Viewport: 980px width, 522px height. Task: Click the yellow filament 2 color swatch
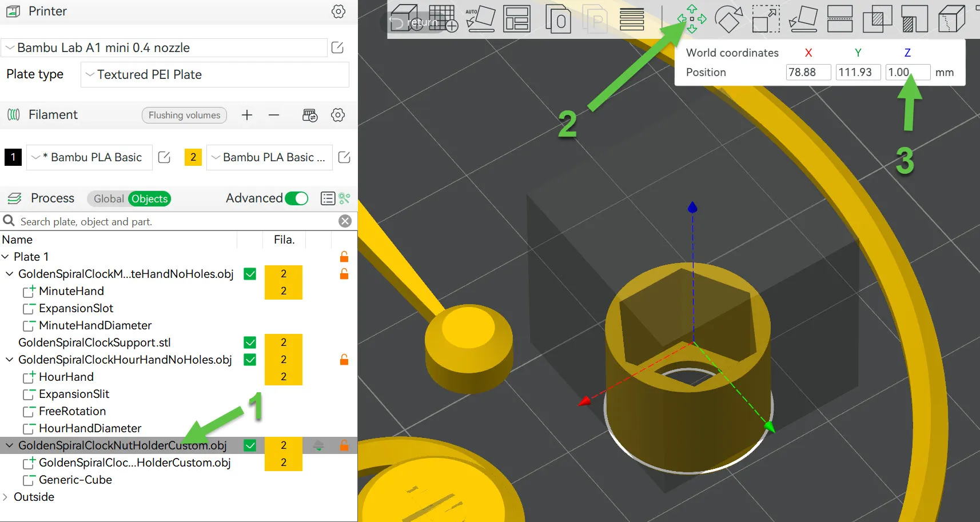(x=193, y=157)
